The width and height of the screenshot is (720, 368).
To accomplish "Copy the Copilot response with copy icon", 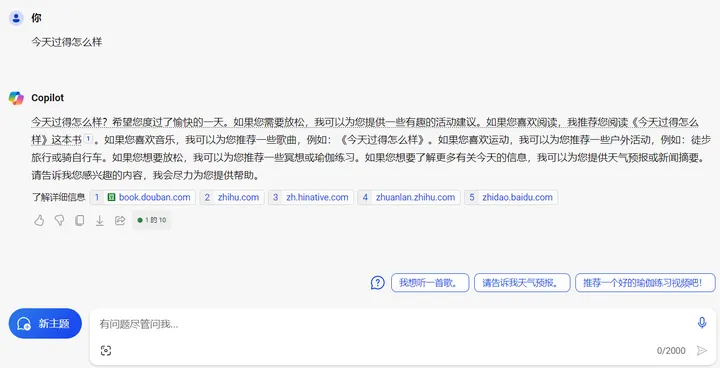I will pos(79,221).
